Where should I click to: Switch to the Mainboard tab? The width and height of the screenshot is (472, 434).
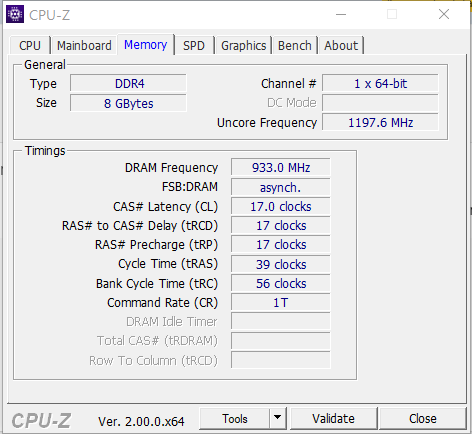tap(84, 45)
